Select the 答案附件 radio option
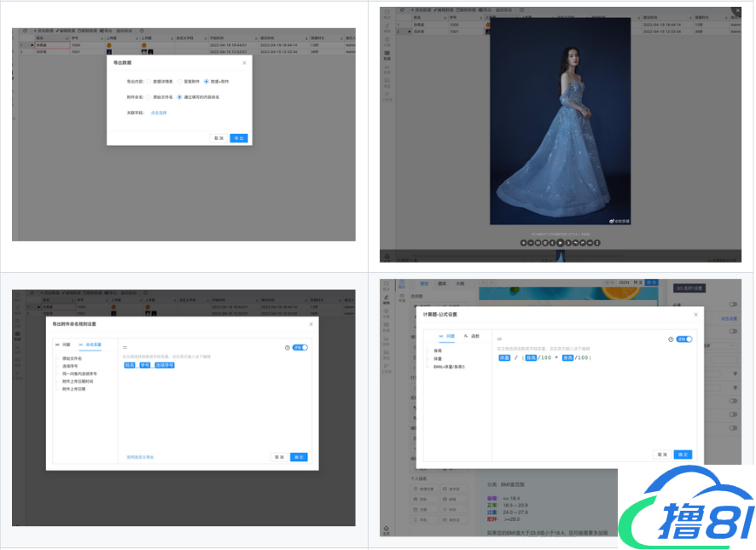Image resolution: width=756 pixels, height=550 pixels. (x=178, y=81)
